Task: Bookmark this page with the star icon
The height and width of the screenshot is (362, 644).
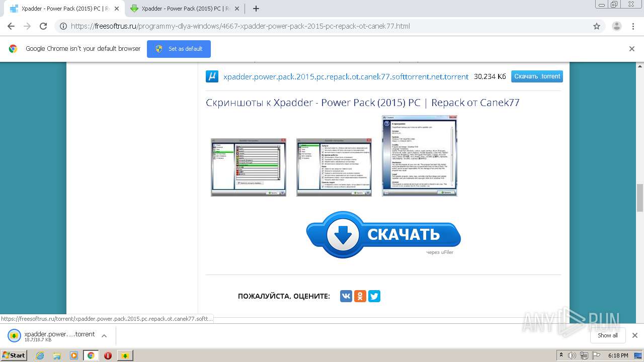Action: click(x=597, y=26)
